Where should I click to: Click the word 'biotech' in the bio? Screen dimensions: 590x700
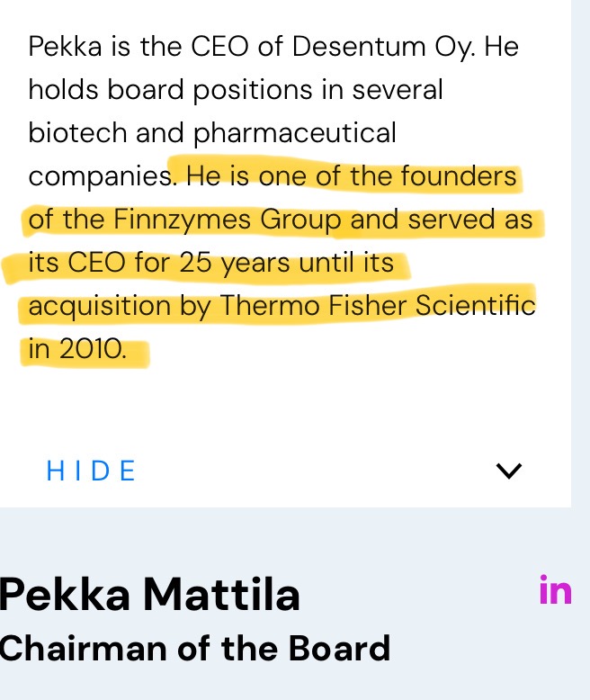[77, 133]
